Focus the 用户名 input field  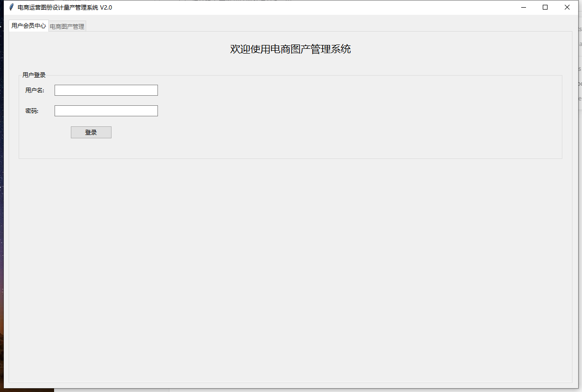(x=106, y=90)
